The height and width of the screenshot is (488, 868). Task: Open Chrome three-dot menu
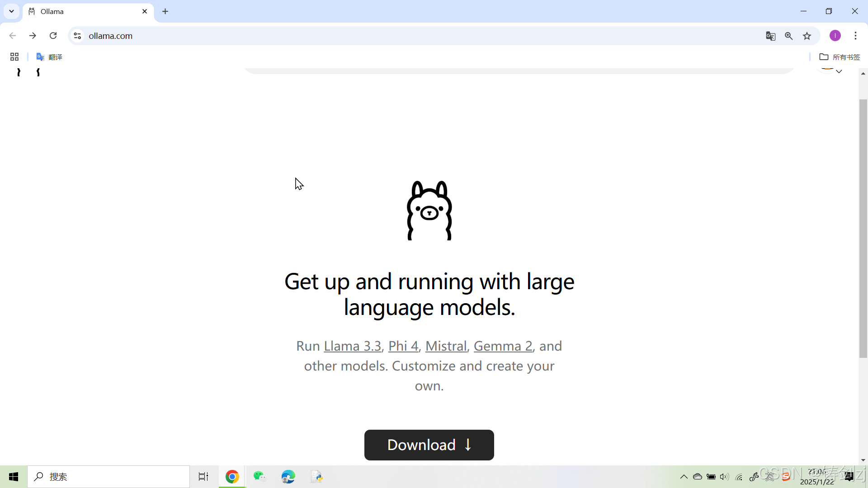[855, 36]
